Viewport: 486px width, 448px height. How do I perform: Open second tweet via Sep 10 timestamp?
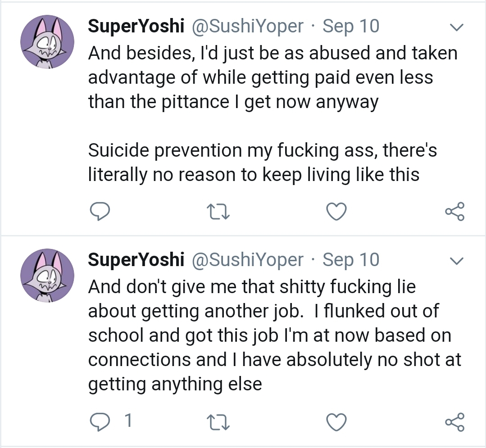(351, 260)
